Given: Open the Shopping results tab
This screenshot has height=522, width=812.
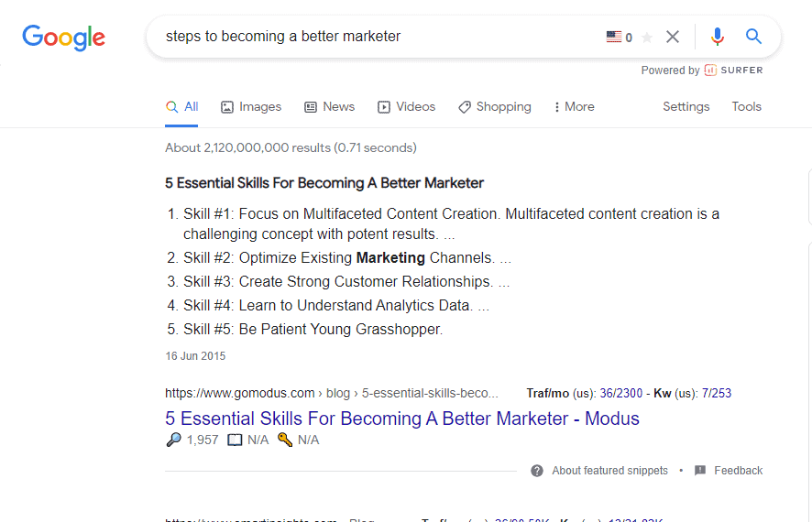Looking at the screenshot, I should (495, 106).
